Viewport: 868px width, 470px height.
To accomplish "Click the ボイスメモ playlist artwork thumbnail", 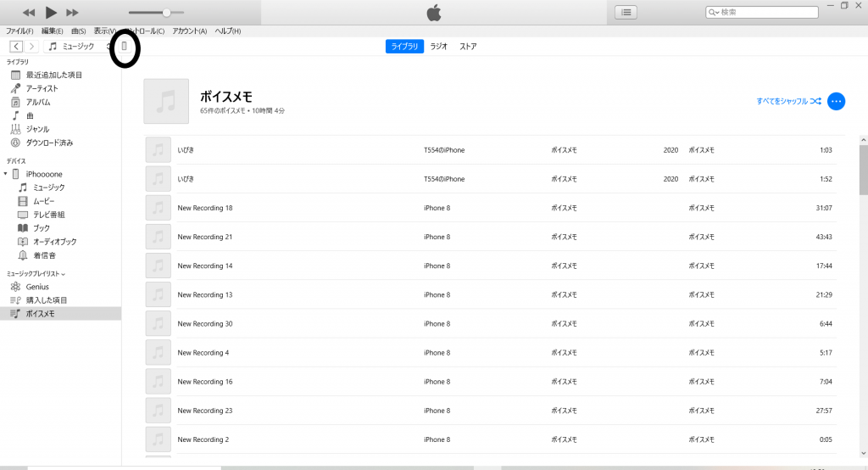I will [x=166, y=101].
